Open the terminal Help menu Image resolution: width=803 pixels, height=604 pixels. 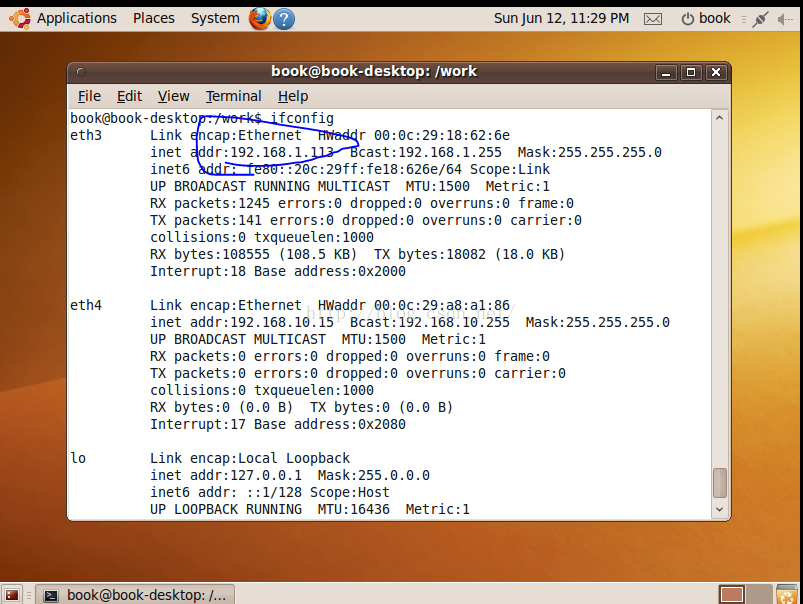pyautogui.click(x=293, y=96)
